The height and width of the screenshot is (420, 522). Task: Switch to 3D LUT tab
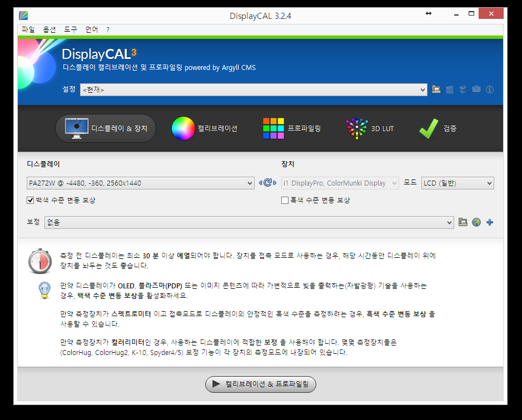coord(370,128)
